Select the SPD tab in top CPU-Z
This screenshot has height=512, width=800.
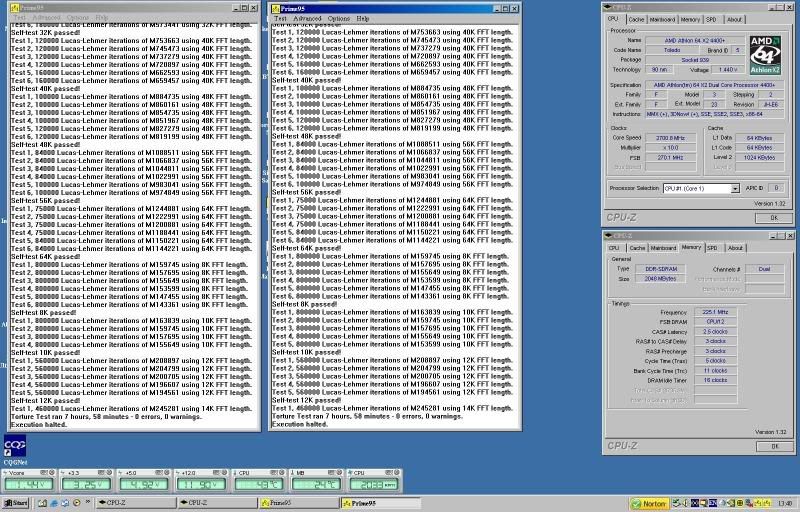click(x=711, y=19)
